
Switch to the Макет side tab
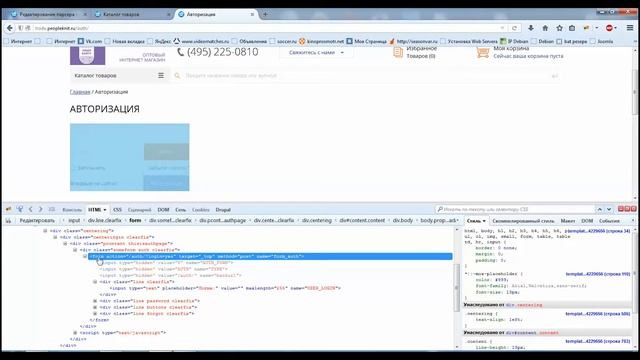(567, 221)
